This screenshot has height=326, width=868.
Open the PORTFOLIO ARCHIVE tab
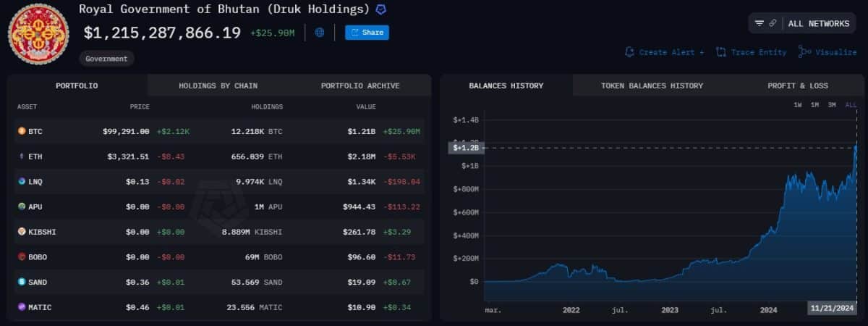tap(360, 85)
